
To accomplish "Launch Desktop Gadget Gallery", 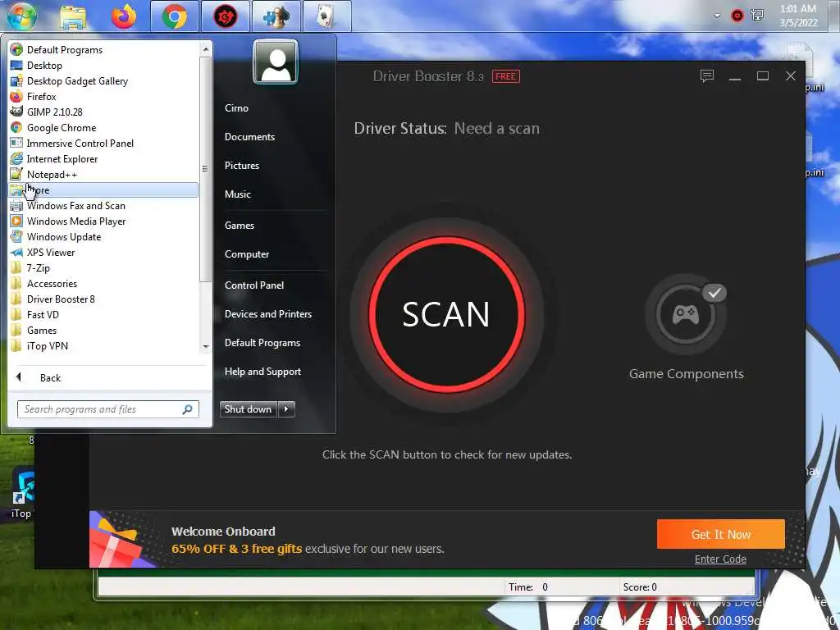I will pyautogui.click(x=103, y=81).
